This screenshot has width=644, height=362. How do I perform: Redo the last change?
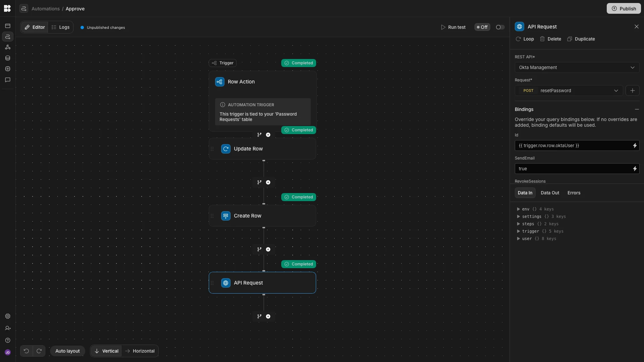39,351
